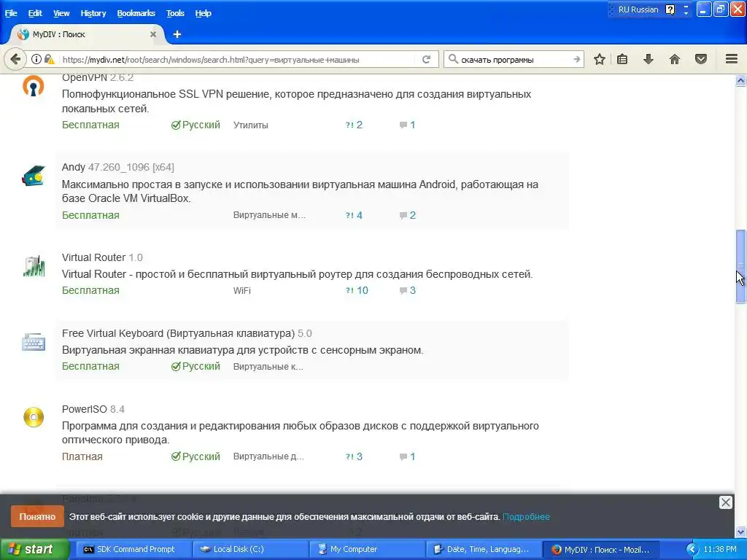Open questions count 4 for Andy
747x560 pixels.
(354, 215)
